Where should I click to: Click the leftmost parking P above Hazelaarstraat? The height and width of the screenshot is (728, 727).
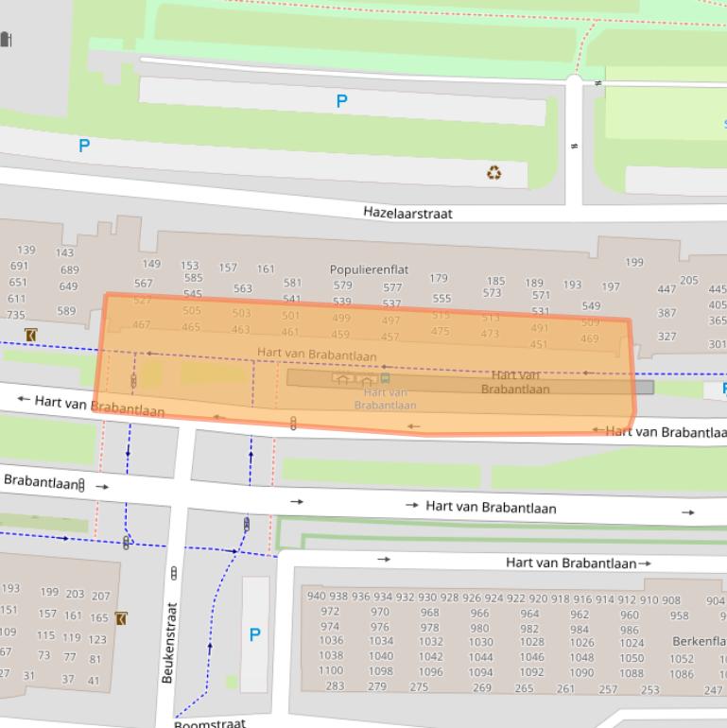point(84,146)
